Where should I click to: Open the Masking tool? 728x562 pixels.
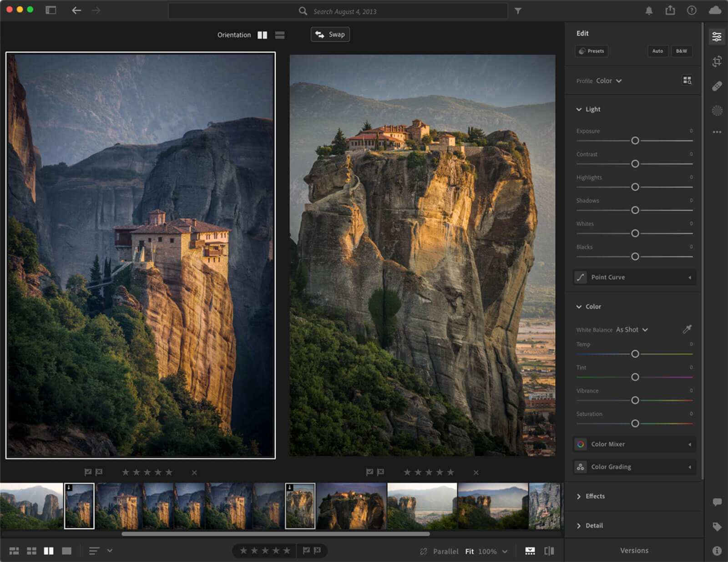pyautogui.click(x=717, y=111)
